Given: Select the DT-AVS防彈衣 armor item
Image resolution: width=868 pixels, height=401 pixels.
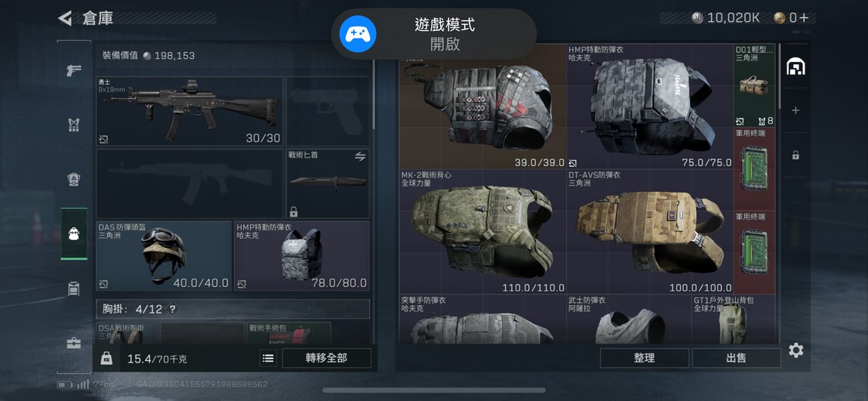Looking at the screenshot, I should [650, 232].
